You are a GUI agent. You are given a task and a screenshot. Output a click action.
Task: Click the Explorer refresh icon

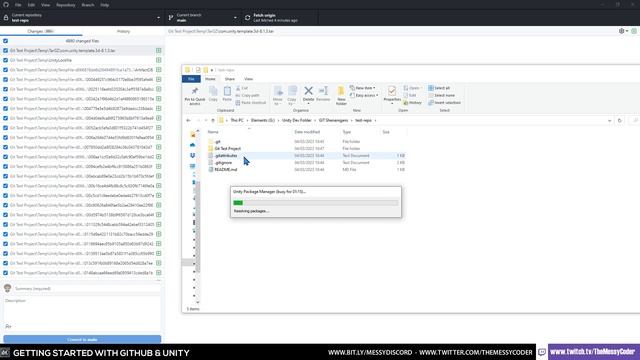point(620,120)
